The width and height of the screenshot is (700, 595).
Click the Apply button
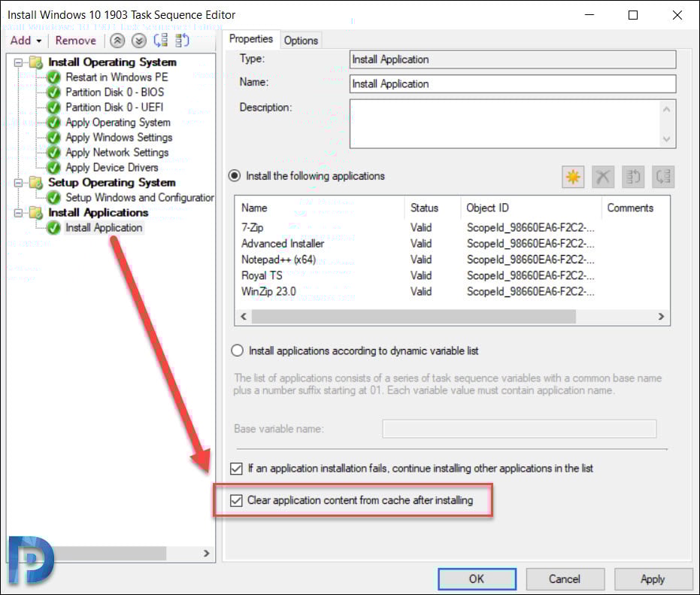653,579
